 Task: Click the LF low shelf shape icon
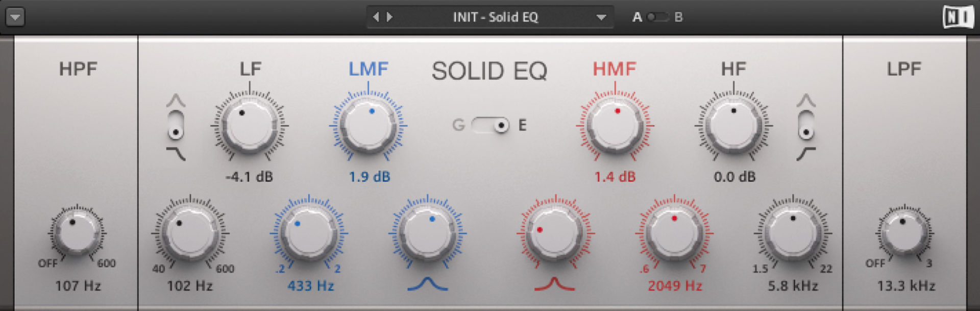(x=176, y=154)
